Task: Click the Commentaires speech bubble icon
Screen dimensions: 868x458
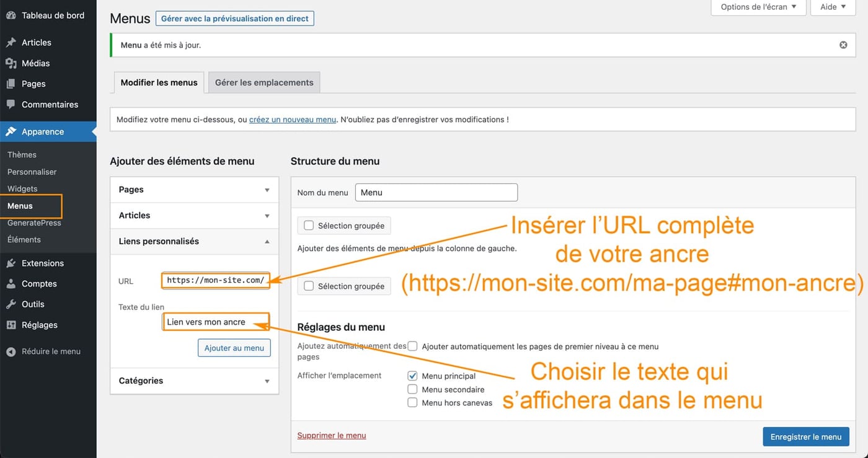Action: point(11,104)
